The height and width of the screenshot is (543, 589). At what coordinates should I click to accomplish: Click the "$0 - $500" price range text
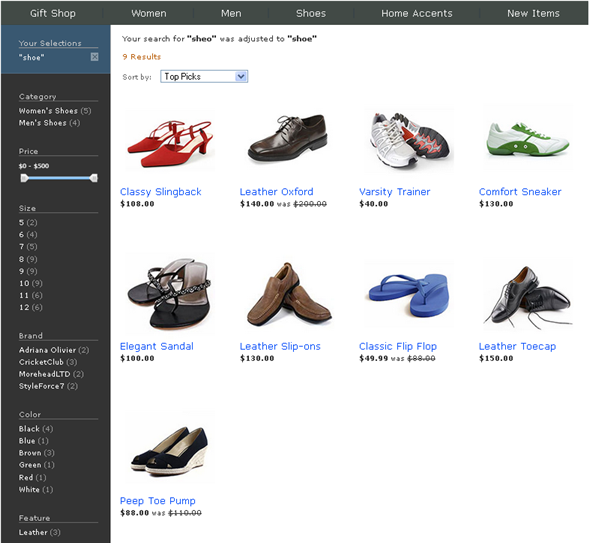click(x=34, y=166)
